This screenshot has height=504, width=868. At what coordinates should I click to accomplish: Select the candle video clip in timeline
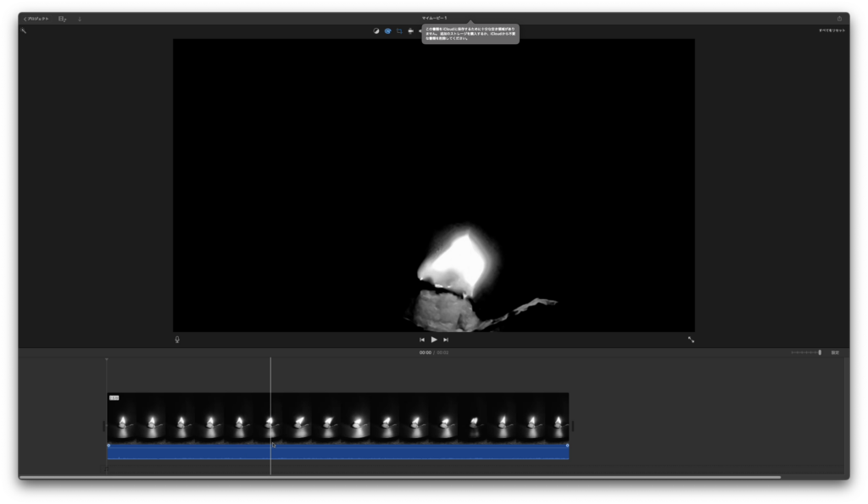[x=339, y=417]
